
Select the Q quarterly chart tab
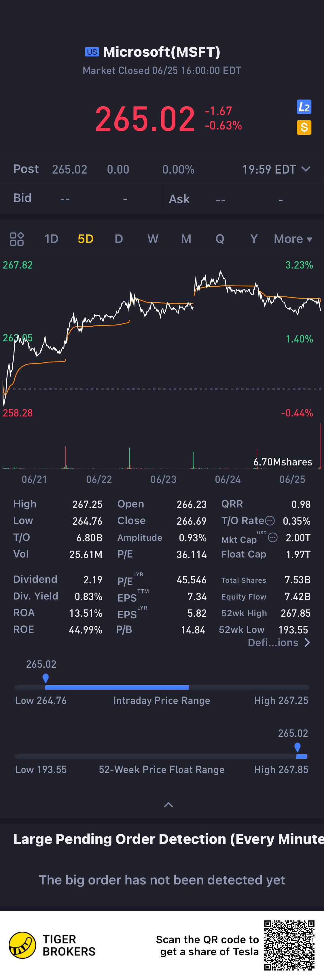click(220, 239)
